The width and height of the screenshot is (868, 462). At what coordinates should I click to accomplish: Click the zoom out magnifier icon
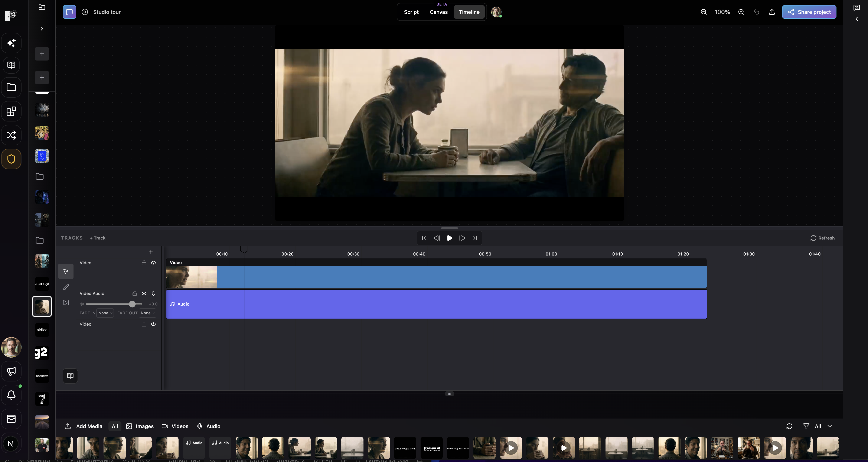point(704,12)
